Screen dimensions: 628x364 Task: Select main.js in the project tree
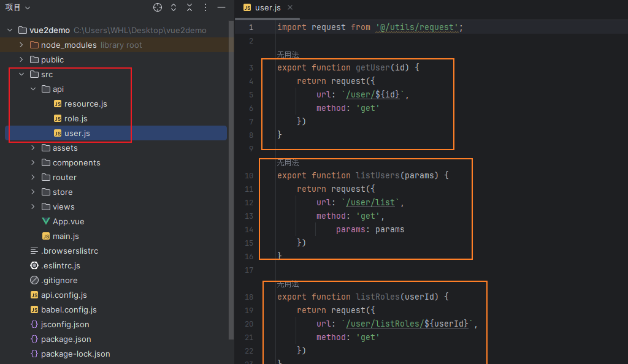coord(66,237)
